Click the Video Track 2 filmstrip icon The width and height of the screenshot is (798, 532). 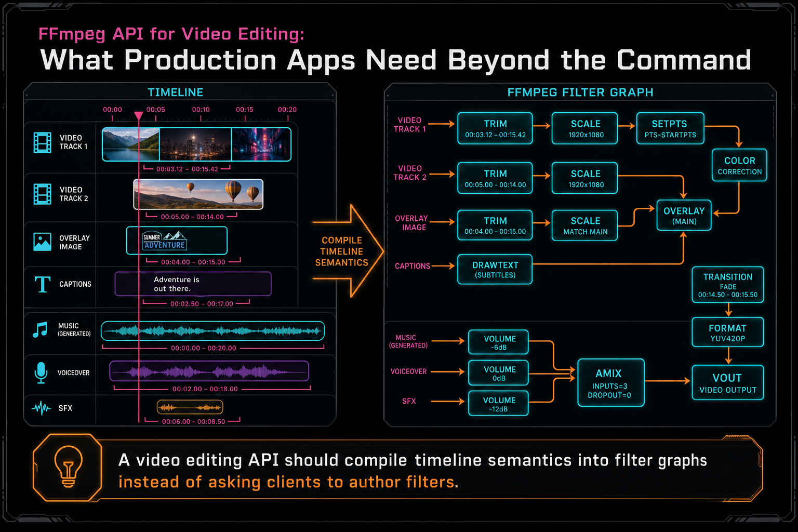(42, 194)
